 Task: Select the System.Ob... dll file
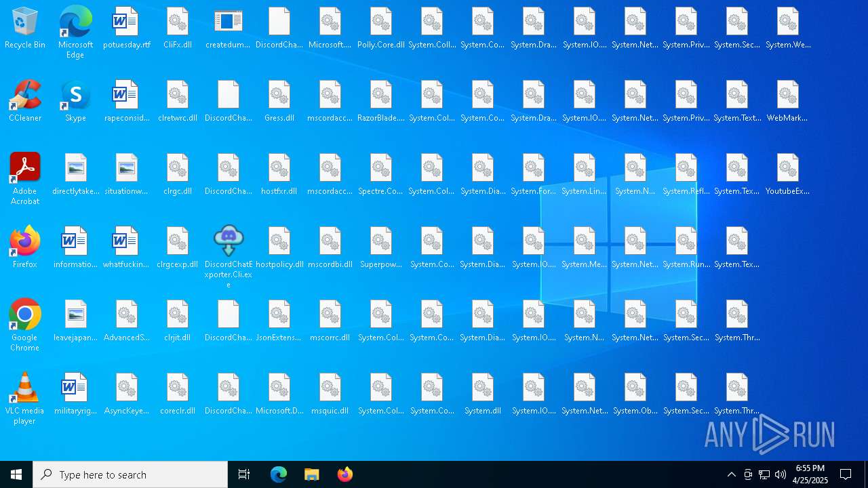point(635,394)
